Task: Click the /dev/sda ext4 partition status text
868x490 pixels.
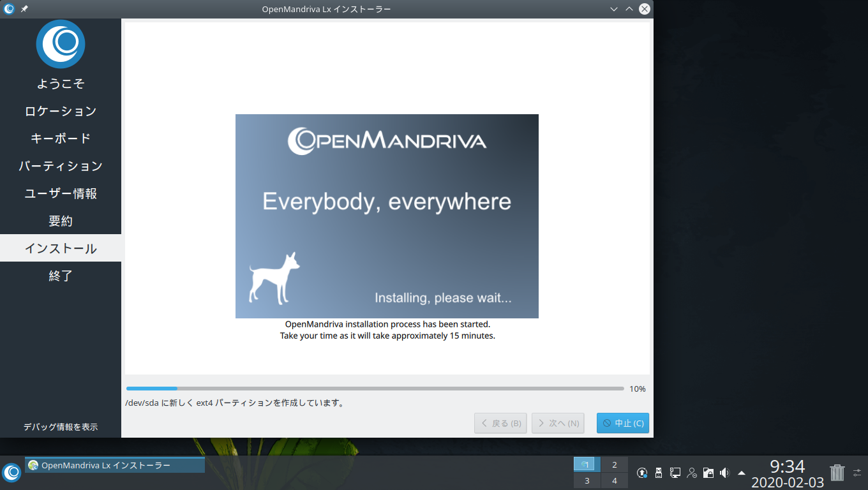Action: [235, 403]
